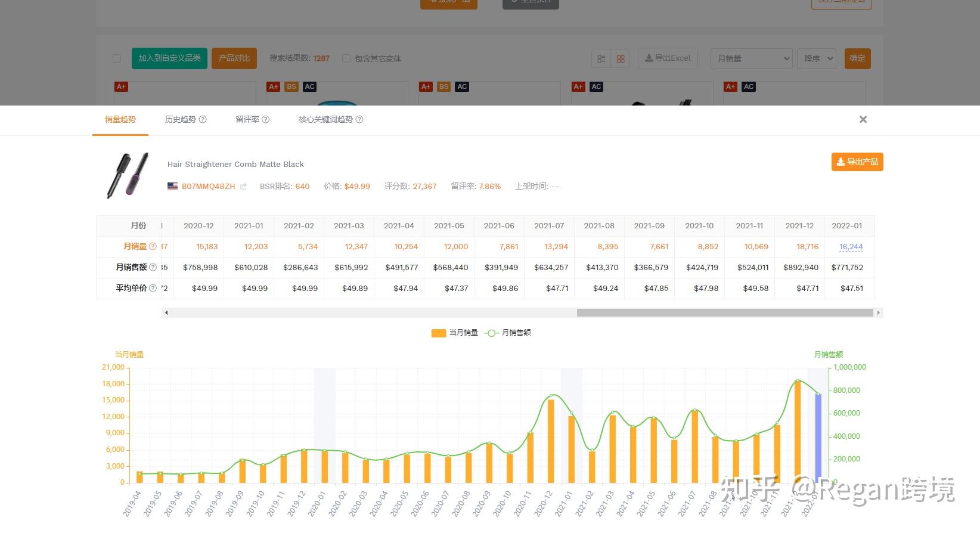
Task: Click the help icon beside 核心关键词趋势
Action: click(x=359, y=119)
